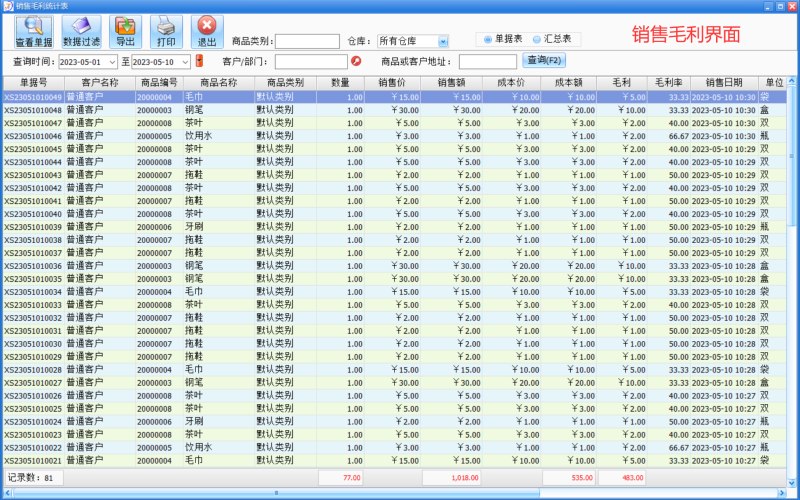This screenshot has height=500, width=800.
Task: Select row XS23051010030
Action: pyautogui.click(x=395, y=344)
